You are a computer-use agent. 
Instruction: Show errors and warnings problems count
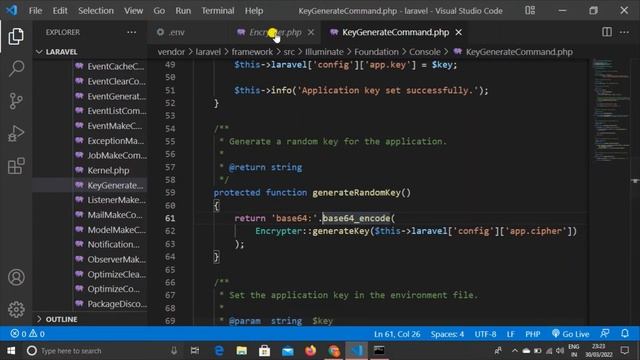(x=28, y=334)
